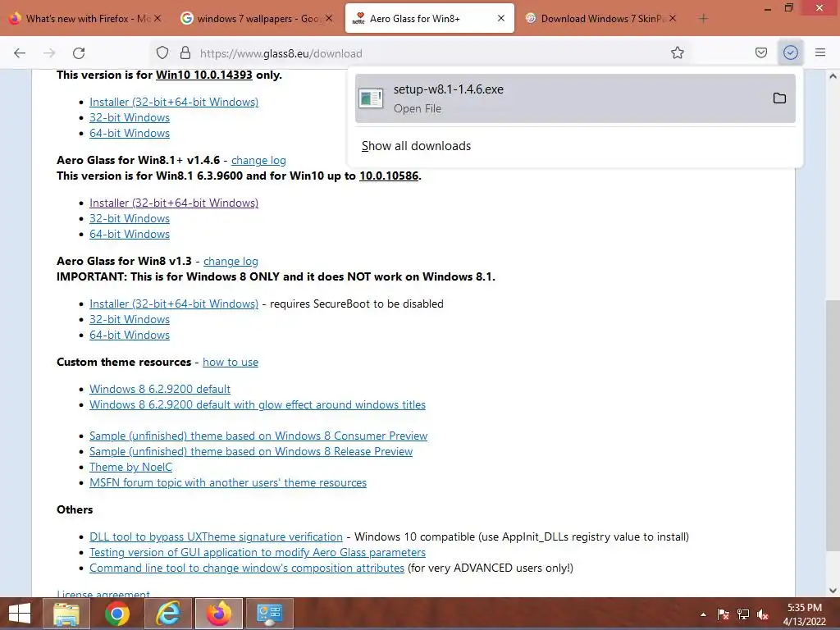Open Sample theme based on Release Preview
The height and width of the screenshot is (630, 840).
click(251, 451)
